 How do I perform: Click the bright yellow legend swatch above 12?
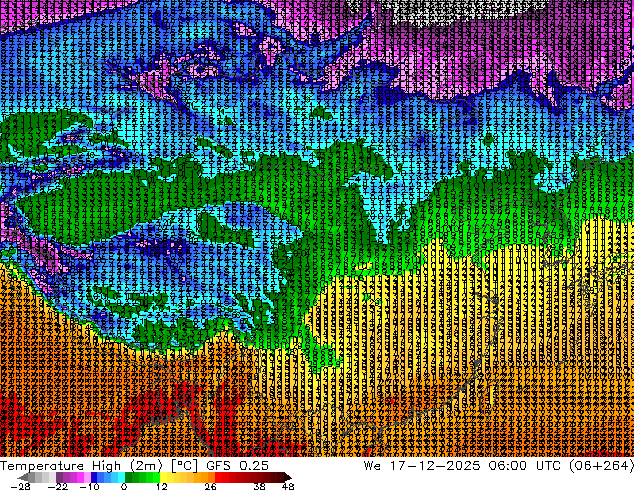click(x=163, y=477)
